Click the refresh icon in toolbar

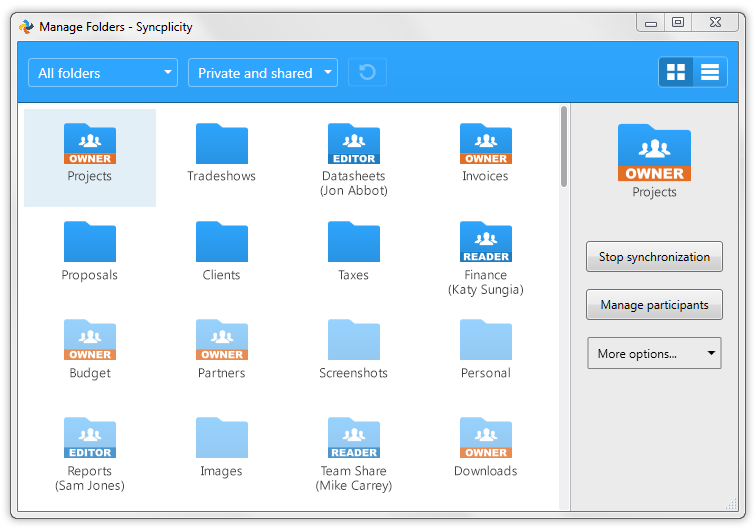367,73
